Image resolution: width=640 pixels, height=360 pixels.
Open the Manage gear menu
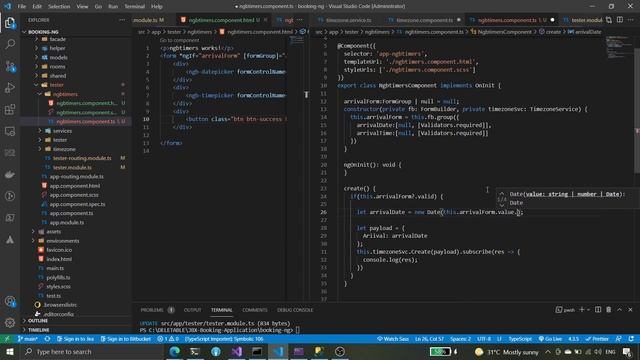10,323
